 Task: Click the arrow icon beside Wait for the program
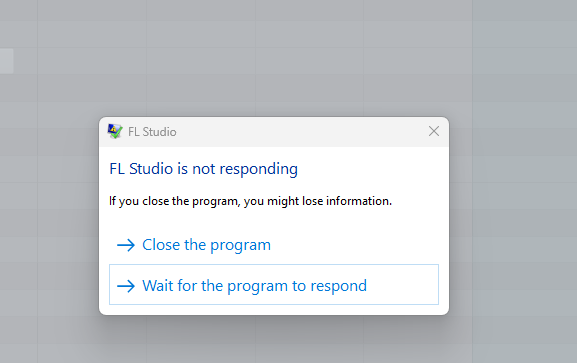click(126, 286)
